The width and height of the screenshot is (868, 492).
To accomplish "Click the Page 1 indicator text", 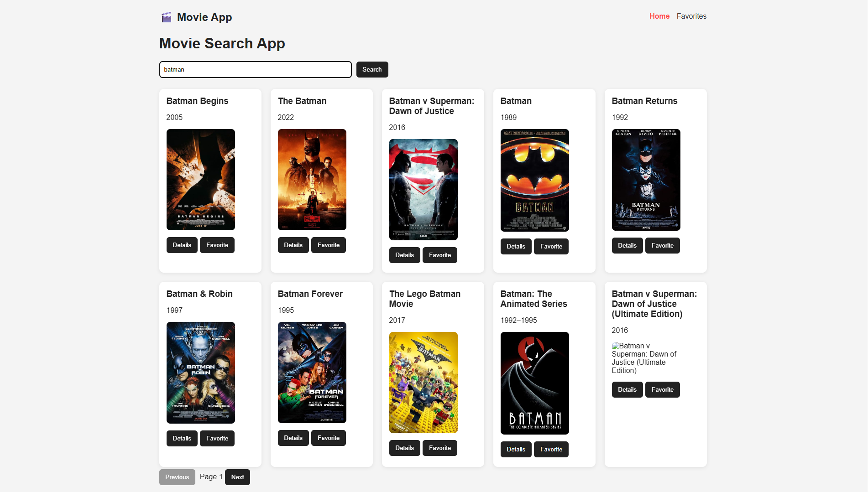I will (x=211, y=477).
